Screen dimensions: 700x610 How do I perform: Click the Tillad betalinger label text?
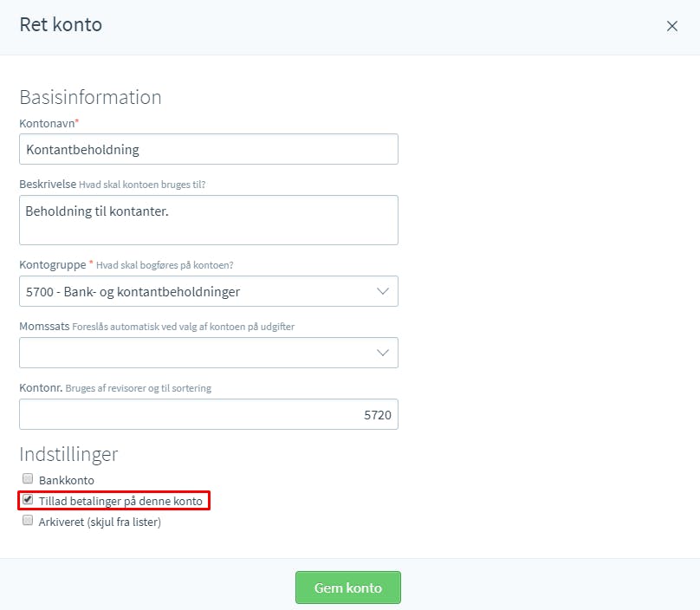(x=120, y=501)
